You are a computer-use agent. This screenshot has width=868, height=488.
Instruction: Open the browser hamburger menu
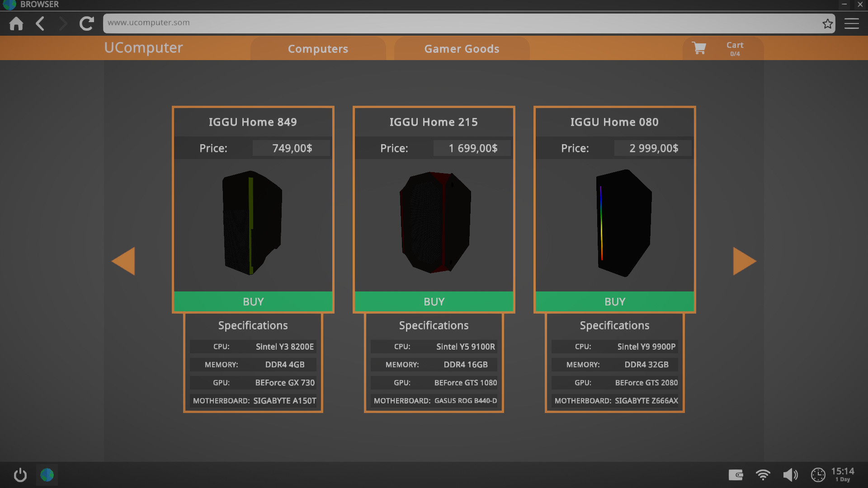pyautogui.click(x=852, y=23)
